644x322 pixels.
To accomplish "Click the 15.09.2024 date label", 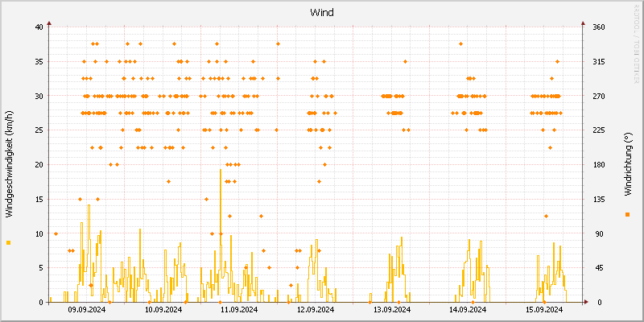I will point(544,310).
